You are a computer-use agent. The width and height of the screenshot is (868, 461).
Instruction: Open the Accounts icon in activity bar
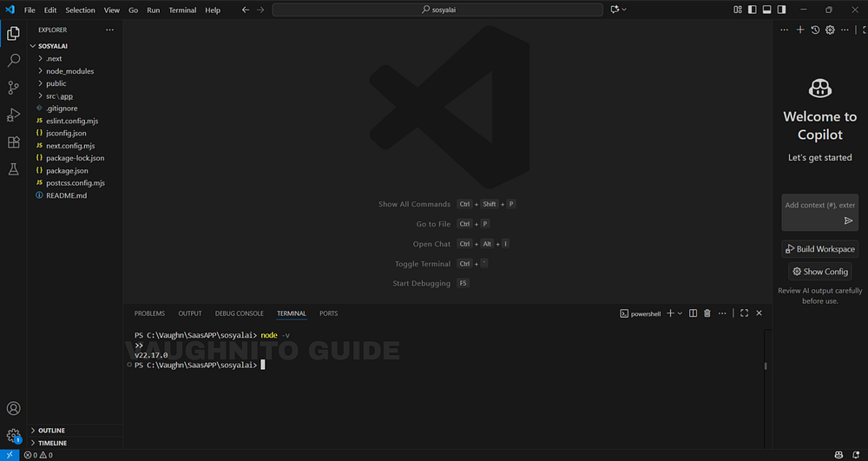pos(13,408)
